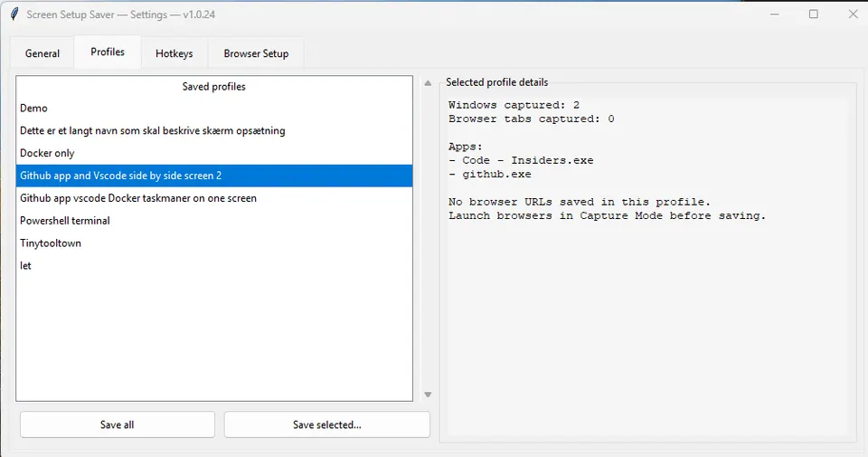Close the Screen Setup Saver window

click(x=853, y=14)
